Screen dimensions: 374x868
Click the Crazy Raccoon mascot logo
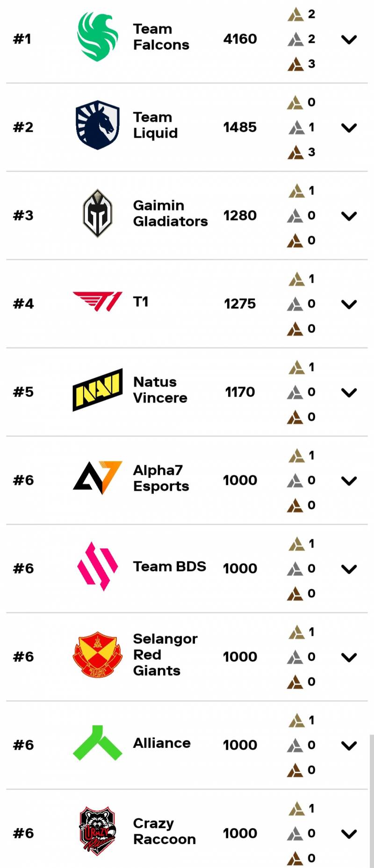click(x=97, y=831)
